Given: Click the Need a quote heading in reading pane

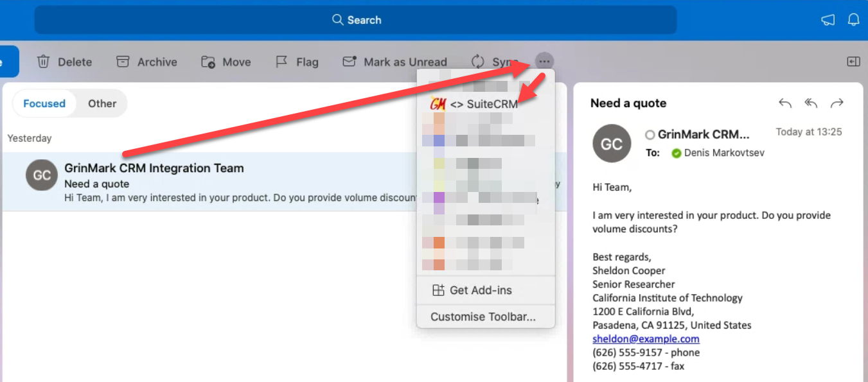Looking at the screenshot, I should coord(628,103).
